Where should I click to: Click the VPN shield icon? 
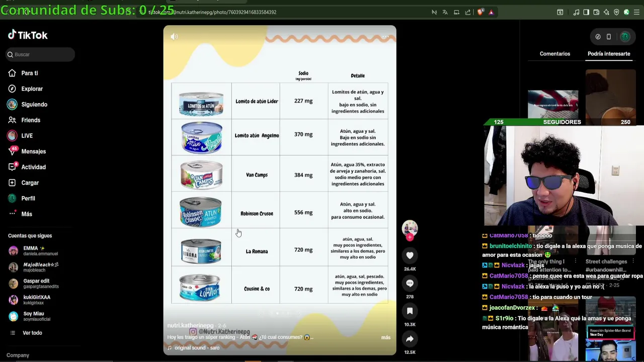[616, 12]
